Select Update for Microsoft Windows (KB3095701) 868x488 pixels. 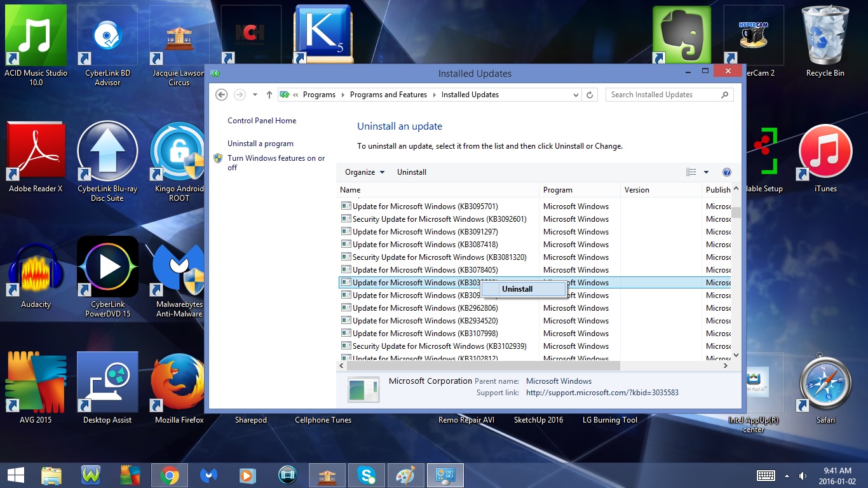534,207
